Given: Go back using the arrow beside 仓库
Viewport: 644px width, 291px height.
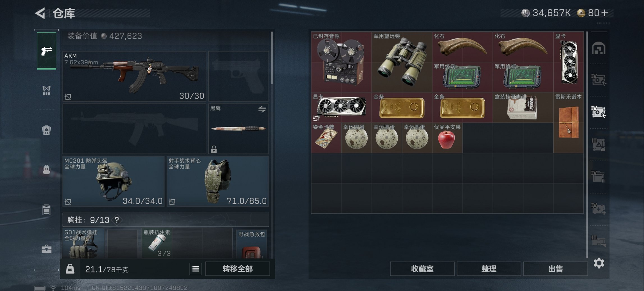Looking at the screenshot, I should tap(40, 13).
